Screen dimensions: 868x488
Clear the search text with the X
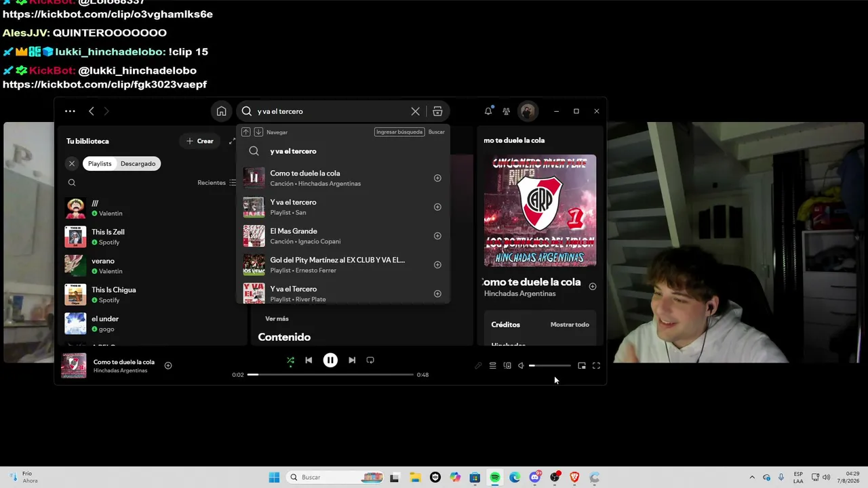415,111
